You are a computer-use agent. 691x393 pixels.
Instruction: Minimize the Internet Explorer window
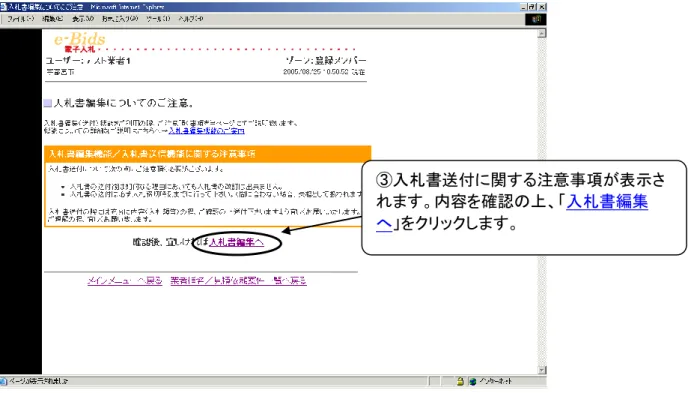point(523,7)
